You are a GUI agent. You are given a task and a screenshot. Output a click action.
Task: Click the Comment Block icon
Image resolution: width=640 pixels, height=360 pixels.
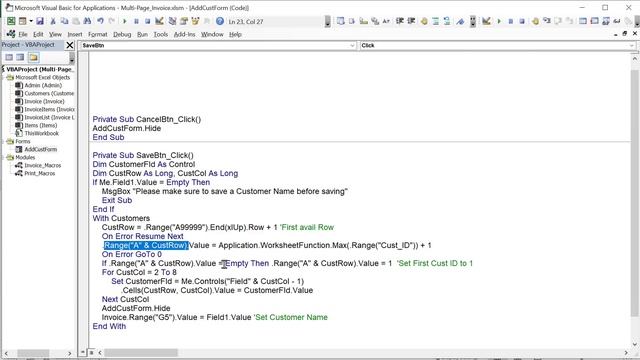436,21
